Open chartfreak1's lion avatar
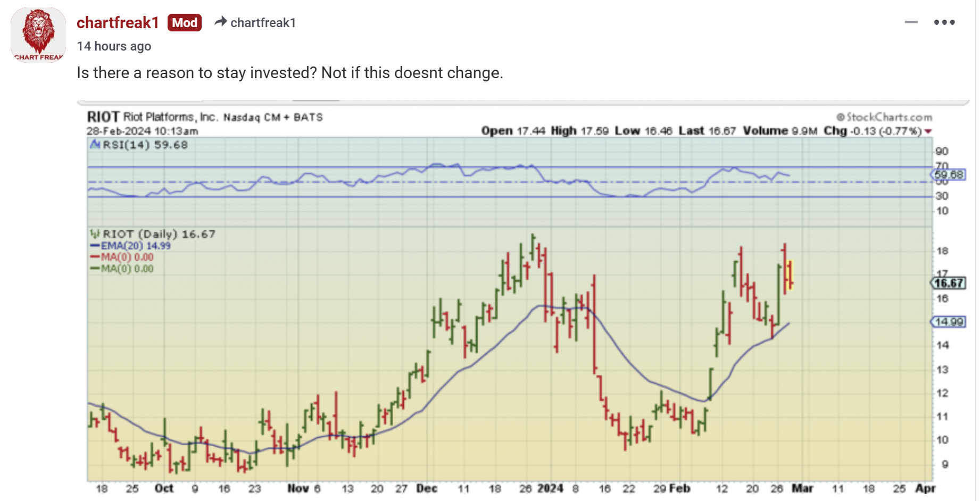 click(x=38, y=35)
